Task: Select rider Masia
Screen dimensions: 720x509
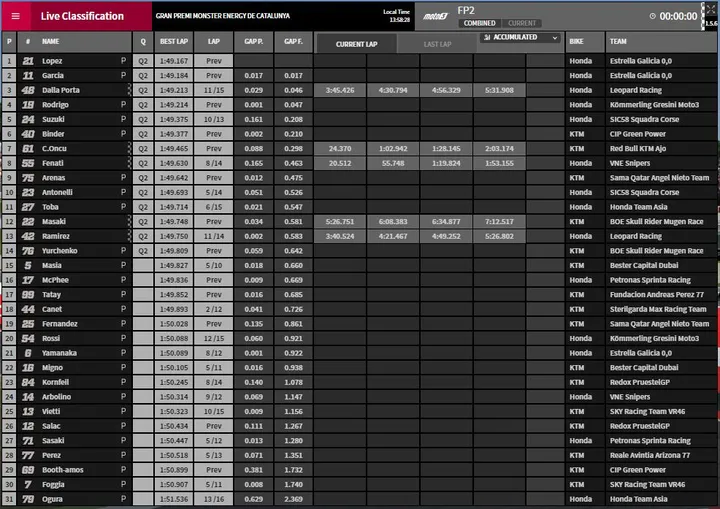Action: coord(52,266)
